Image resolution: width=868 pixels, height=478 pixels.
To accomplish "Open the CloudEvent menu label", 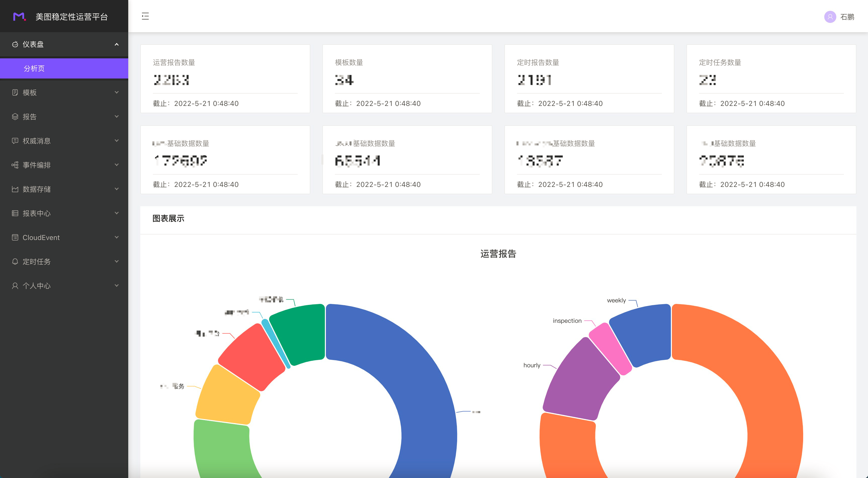I will [x=41, y=237].
